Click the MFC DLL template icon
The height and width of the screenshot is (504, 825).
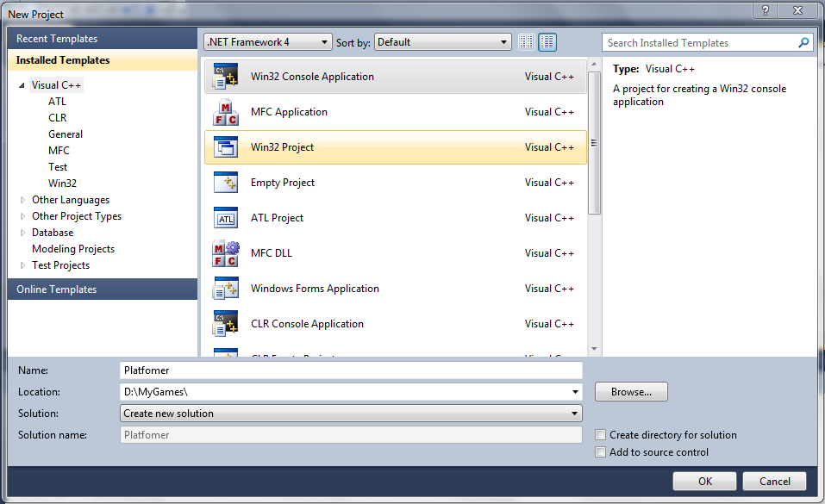(x=225, y=253)
